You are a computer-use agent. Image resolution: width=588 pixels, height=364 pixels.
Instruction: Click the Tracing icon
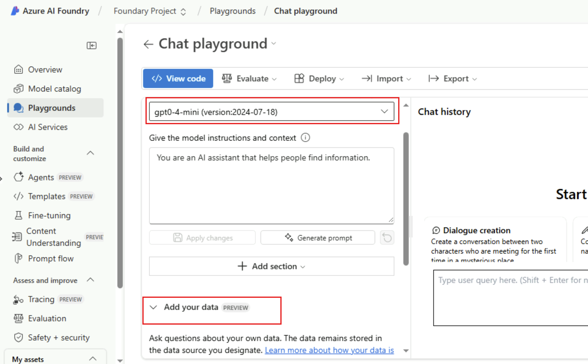pyautogui.click(x=18, y=300)
